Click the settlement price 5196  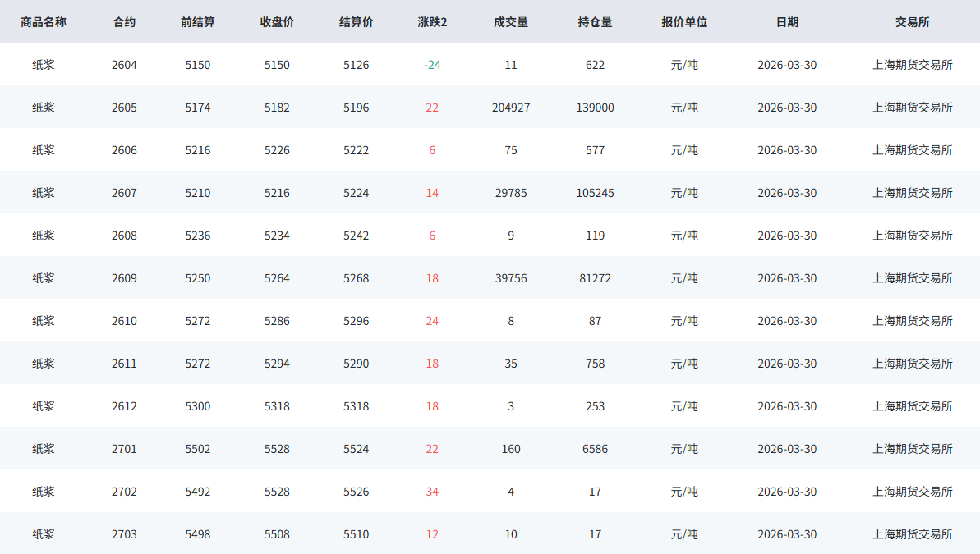tap(356, 108)
